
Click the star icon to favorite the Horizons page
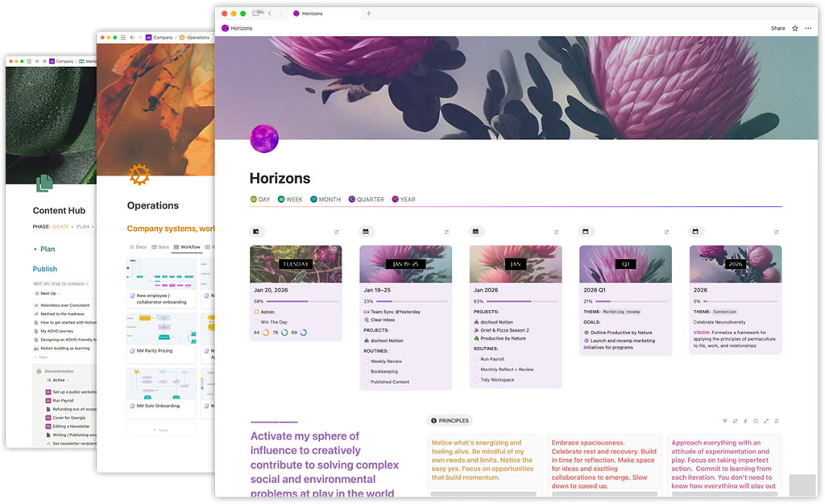coord(795,28)
